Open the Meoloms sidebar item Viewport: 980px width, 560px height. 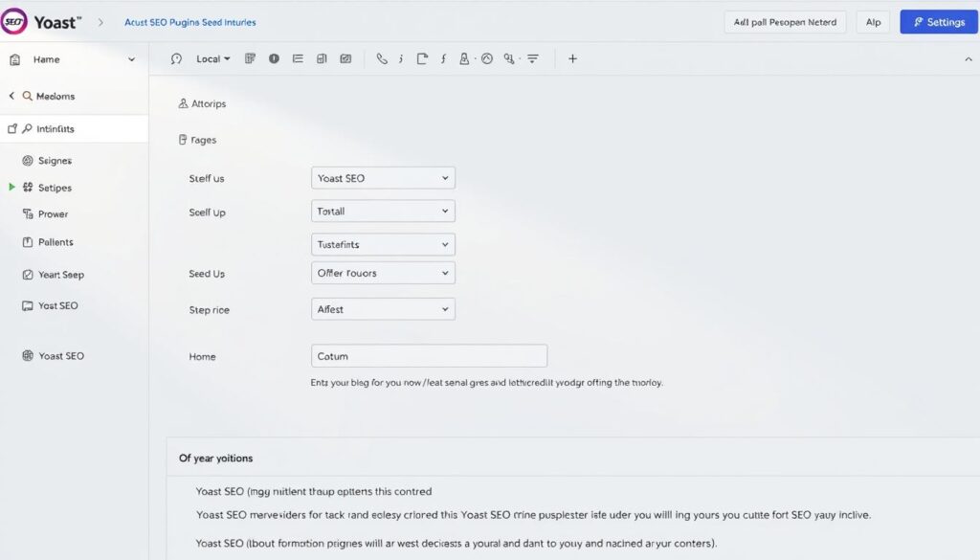55,96
